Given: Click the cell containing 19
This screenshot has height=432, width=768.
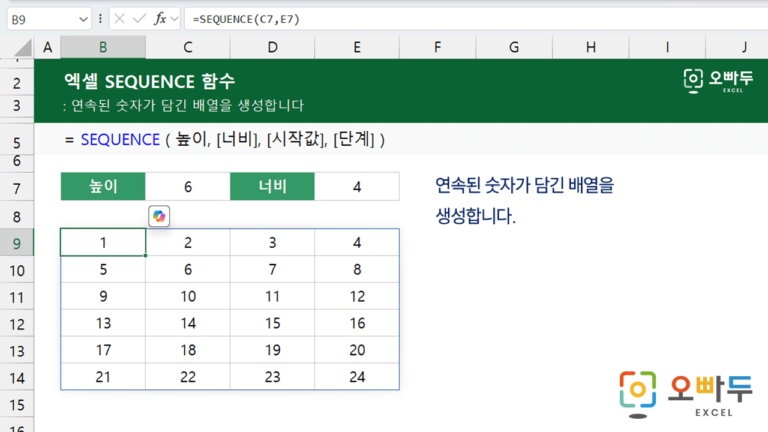Looking at the screenshot, I should (272, 350).
